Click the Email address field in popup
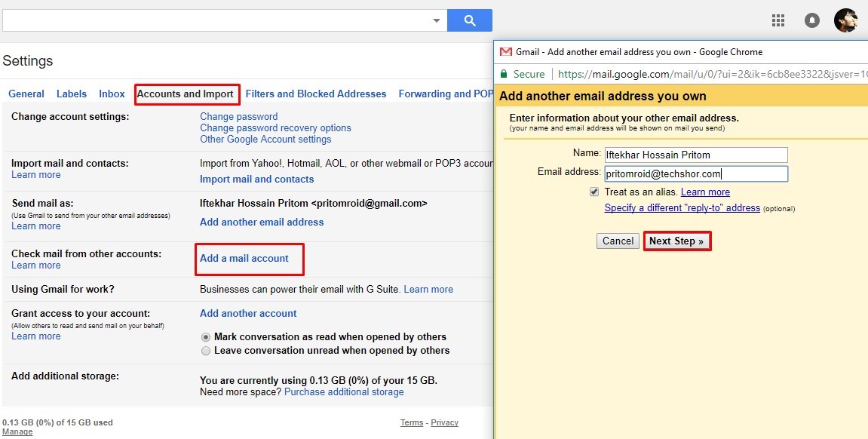The width and height of the screenshot is (868, 439). pyautogui.click(x=696, y=173)
